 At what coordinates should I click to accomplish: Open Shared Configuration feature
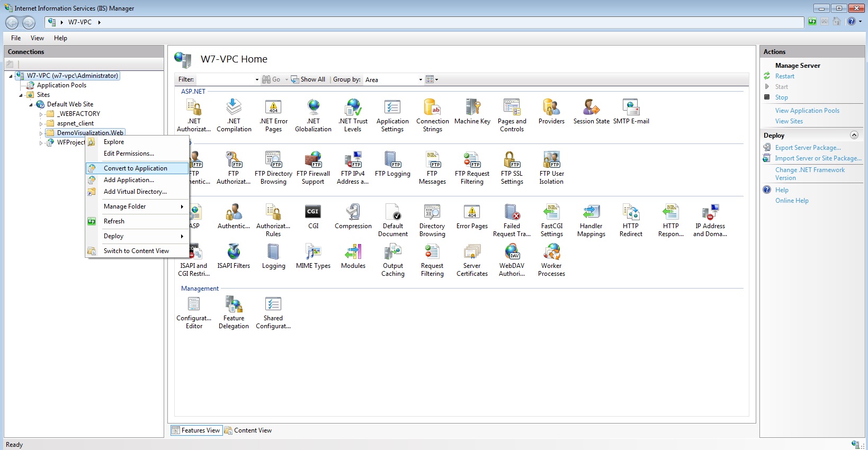coord(273,312)
